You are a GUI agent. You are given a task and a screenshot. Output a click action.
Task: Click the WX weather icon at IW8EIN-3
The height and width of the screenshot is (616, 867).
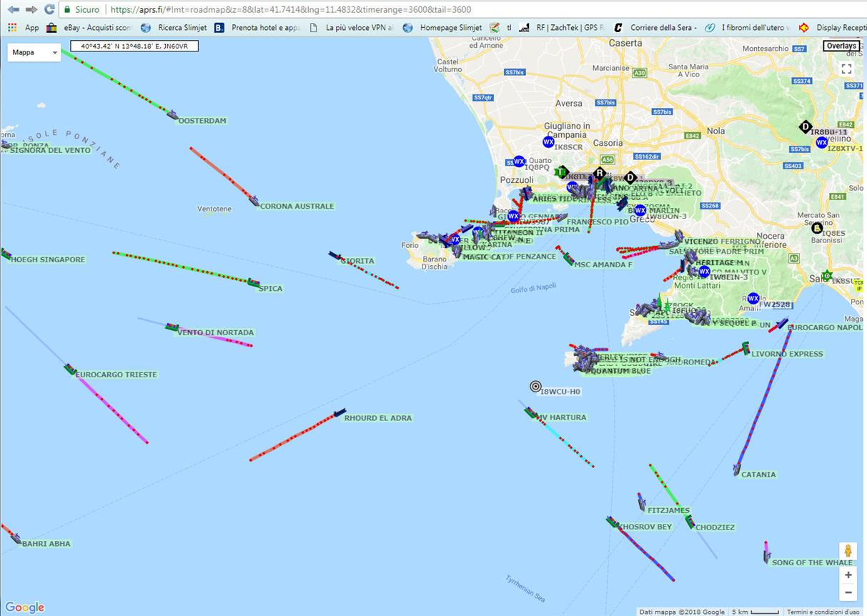click(x=704, y=272)
